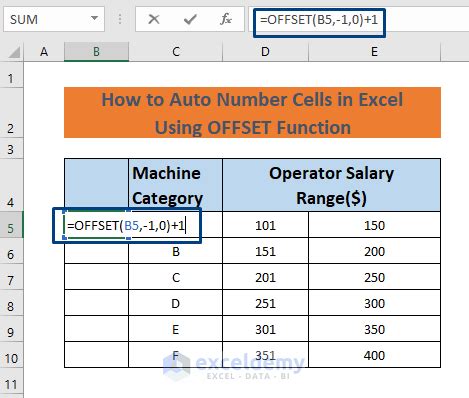Select cell with value 250

click(x=375, y=277)
